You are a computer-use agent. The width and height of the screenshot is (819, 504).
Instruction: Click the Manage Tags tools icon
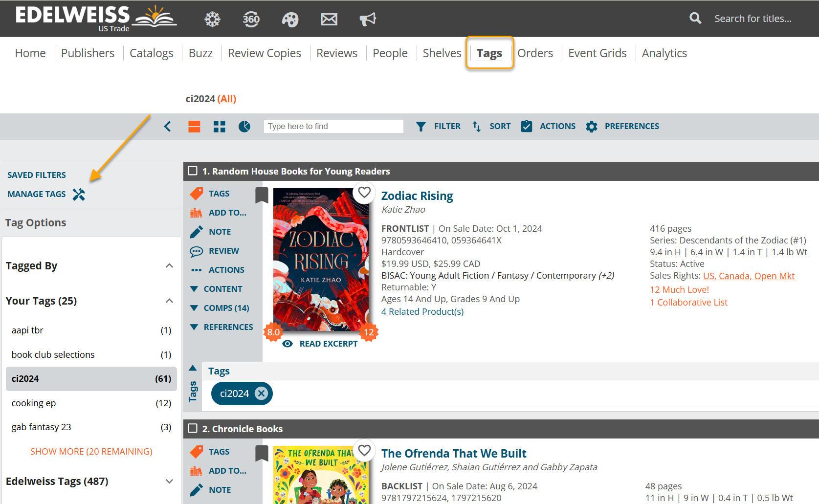tap(79, 195)
